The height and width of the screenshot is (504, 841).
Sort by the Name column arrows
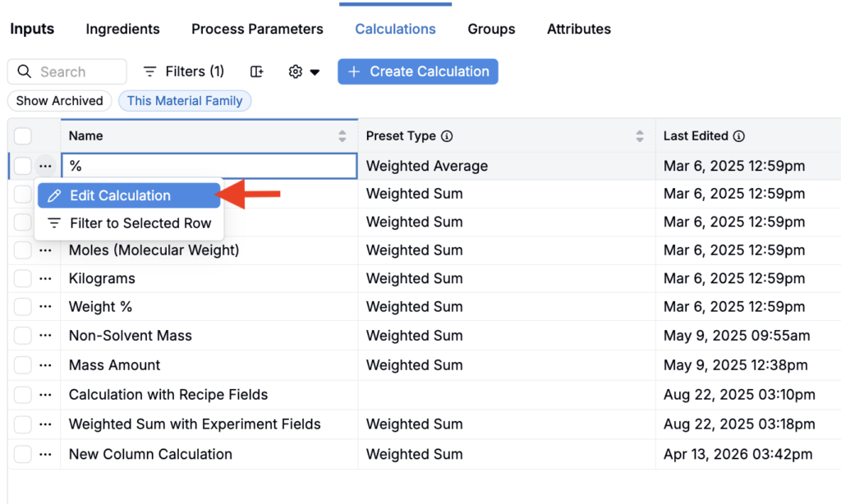click(x=342, y=136)
